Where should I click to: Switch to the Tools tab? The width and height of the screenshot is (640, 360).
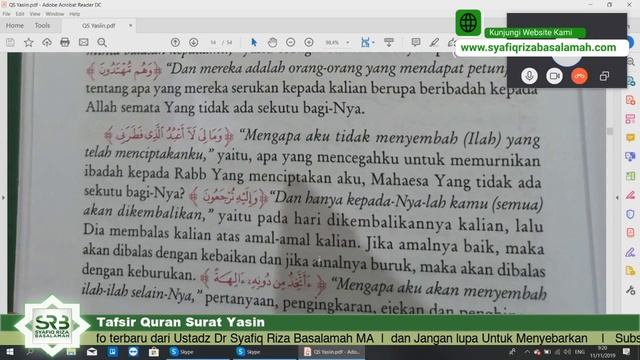point(42,25)
